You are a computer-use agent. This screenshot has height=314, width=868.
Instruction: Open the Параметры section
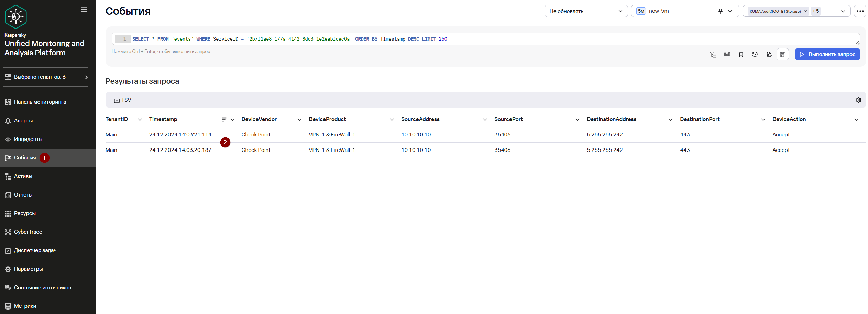(48, 269)
